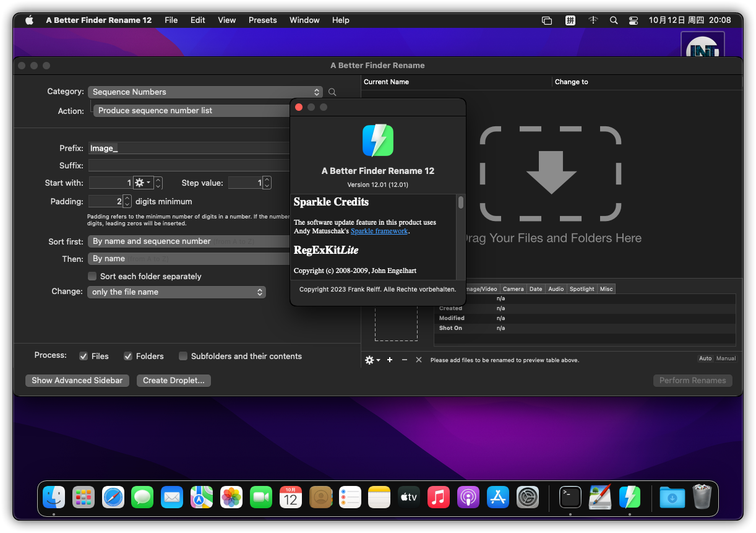Open Music from the Dock
The width and height of the screenshot is (756, 533).
(439, 497)
